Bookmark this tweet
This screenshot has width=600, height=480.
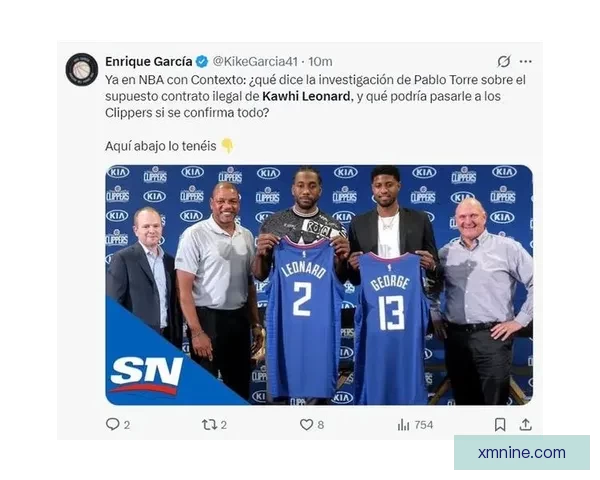pos(500,424)
